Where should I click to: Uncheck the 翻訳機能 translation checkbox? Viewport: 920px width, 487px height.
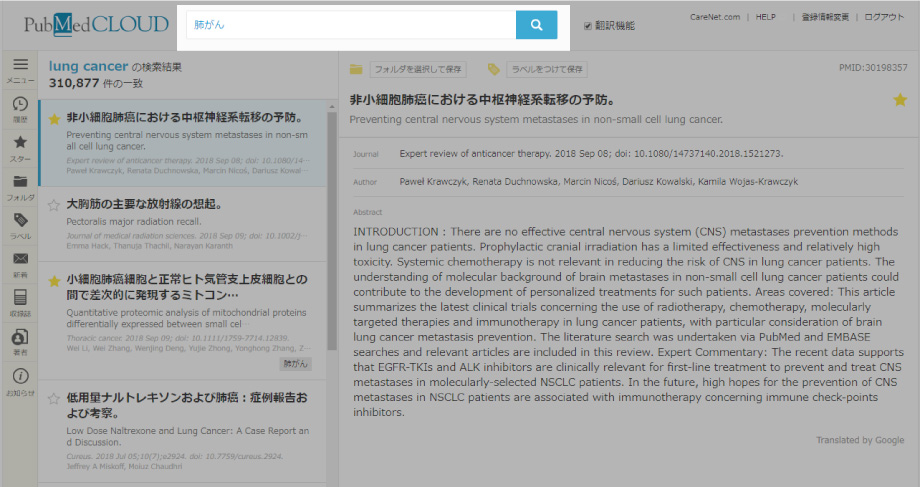coord(588,26)
